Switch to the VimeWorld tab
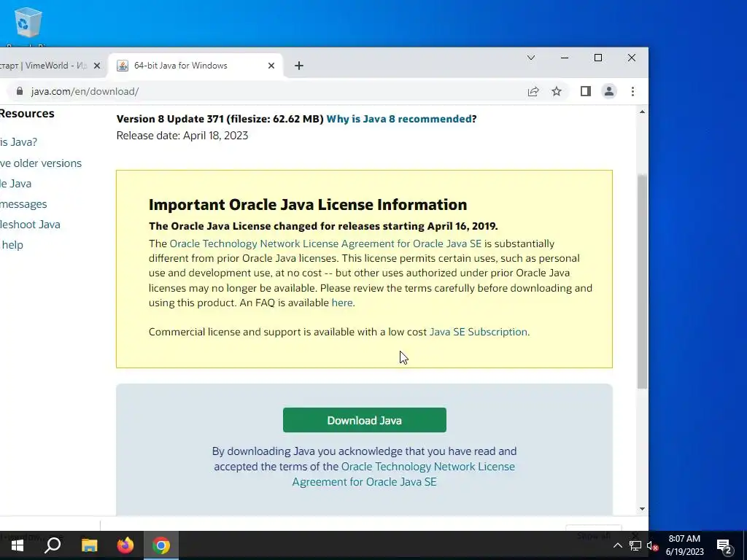 44,66
